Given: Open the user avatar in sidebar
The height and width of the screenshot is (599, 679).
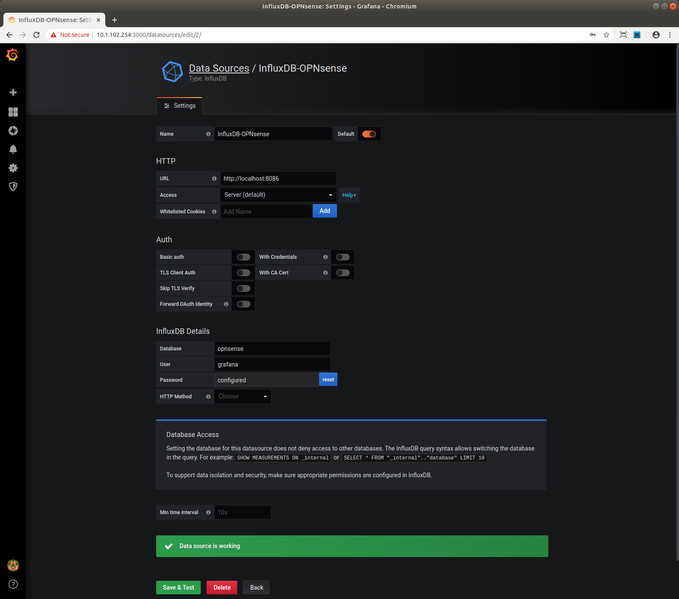Looking at the screenshot, I should 13,565.
